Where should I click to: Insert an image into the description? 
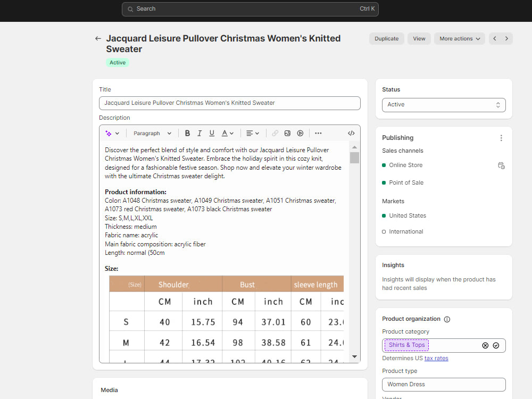tap(287, 134)
